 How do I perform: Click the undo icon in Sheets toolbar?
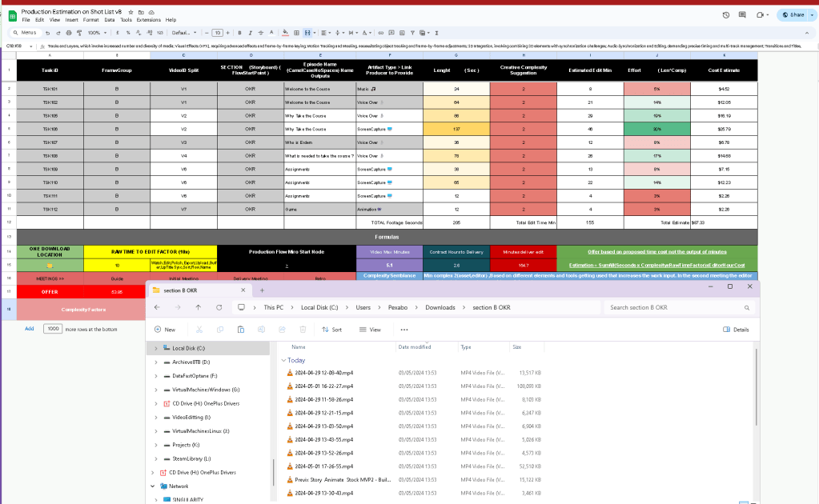tap(47, 33)
